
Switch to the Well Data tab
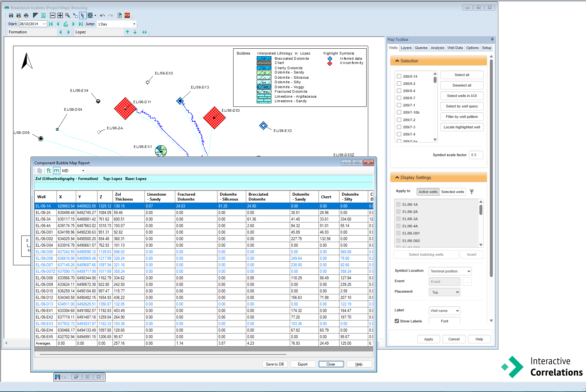click(x=455, y=48)
